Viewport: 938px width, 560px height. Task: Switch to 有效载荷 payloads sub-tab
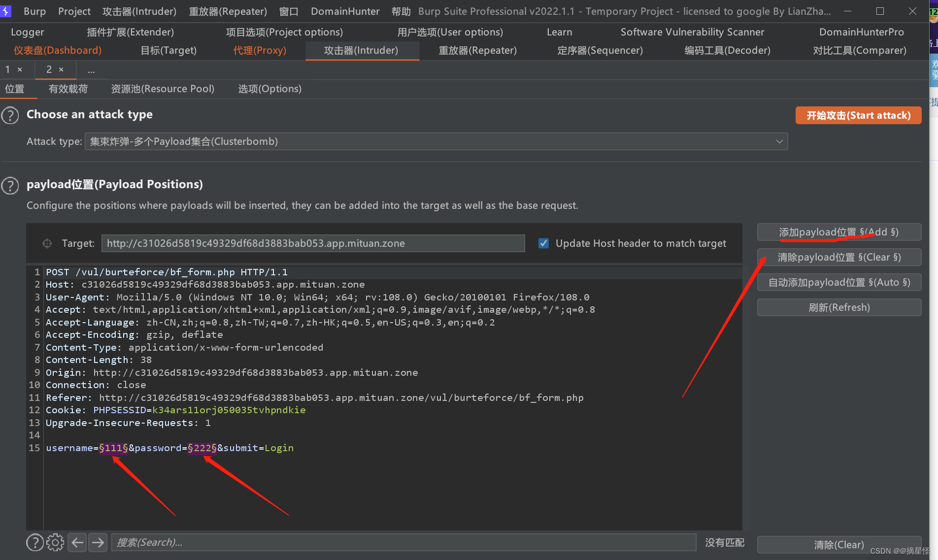pyautogui.click(x=68, y=89)
